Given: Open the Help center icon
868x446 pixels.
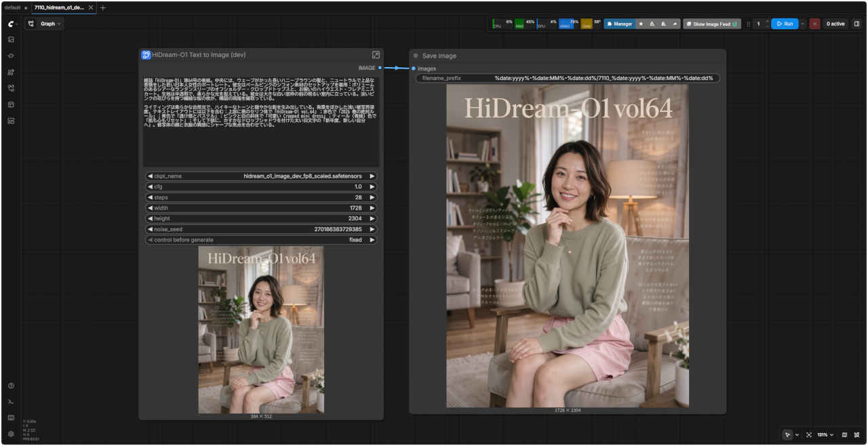Looking at the screenshot, I should (x=11, y=386).
